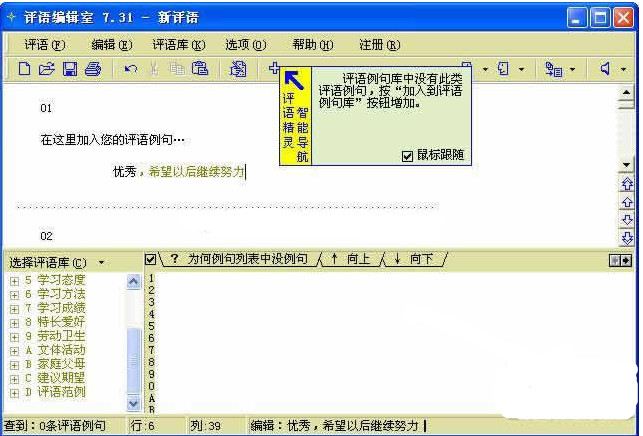Click the 向上 tab button
This screenshot has width=643, height=436.
click(352, 259)
